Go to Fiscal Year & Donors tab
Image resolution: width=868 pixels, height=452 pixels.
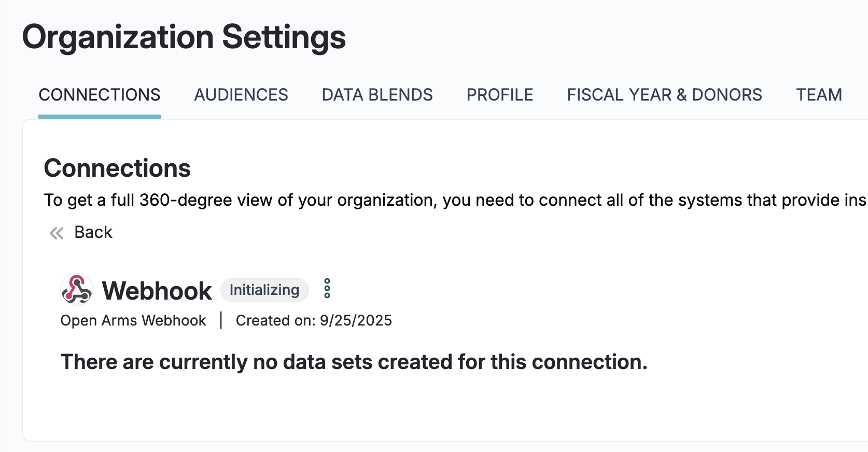pyautogui.click(x=664, y=95)
